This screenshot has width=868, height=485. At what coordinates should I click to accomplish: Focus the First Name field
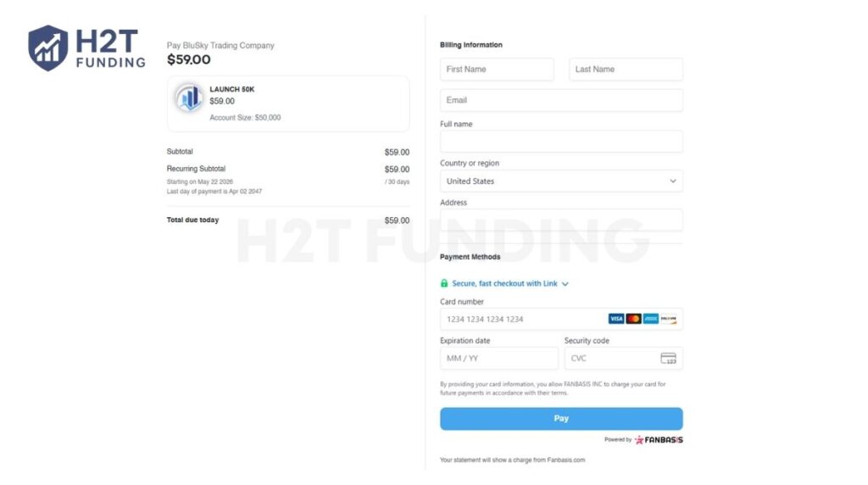click(497, 70)
